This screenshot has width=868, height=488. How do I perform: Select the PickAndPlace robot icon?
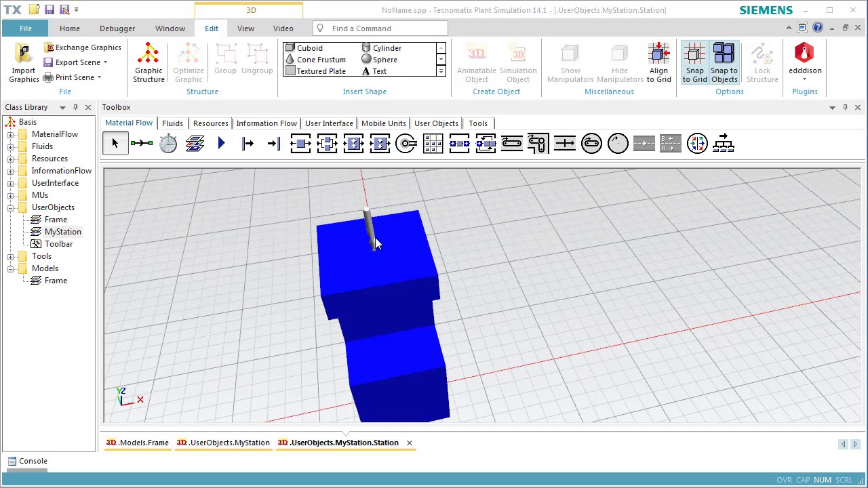[x=406, y=143]
